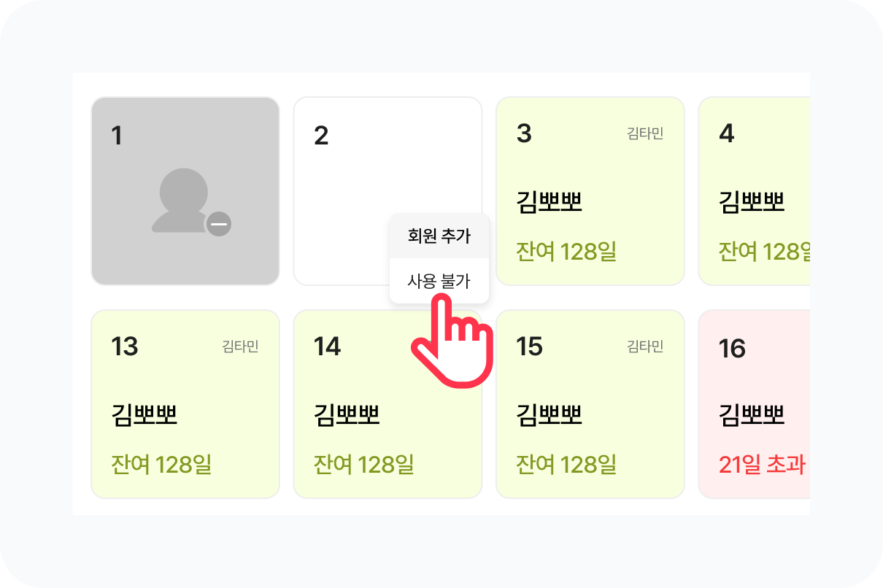
Task: Click the number 15 on the locker card
Action: pyautogui.click(x=529, y=347)
